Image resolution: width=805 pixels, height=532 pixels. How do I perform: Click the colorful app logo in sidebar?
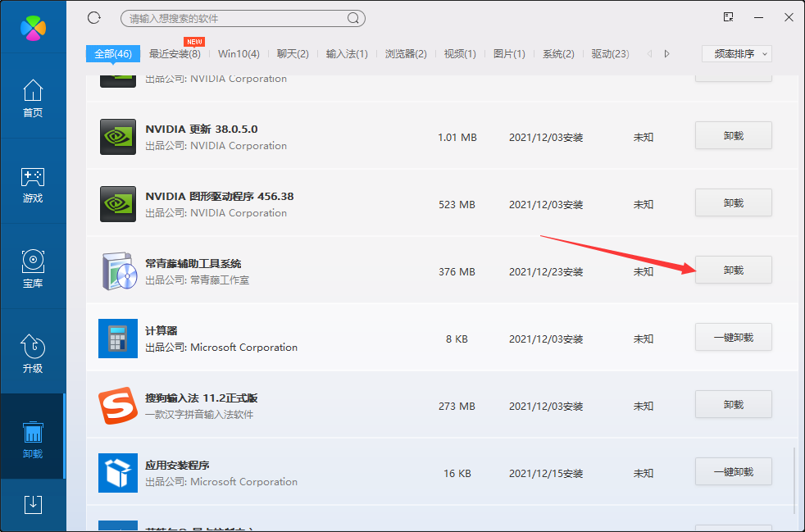(33, 27)
